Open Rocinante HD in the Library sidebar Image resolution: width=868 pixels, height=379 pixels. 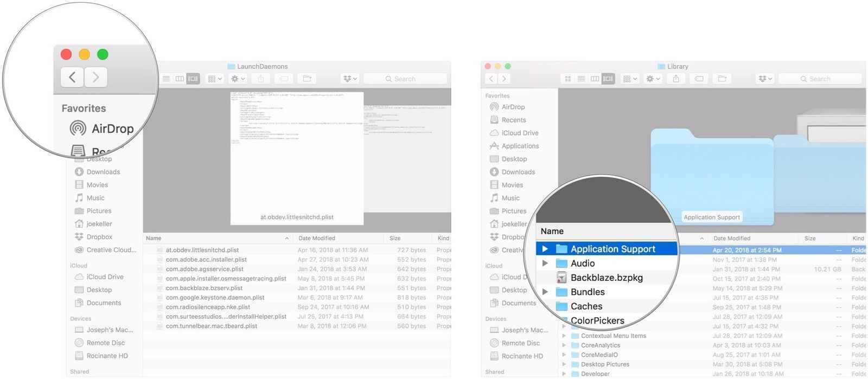pyautogui.click(x=522, y=356)
